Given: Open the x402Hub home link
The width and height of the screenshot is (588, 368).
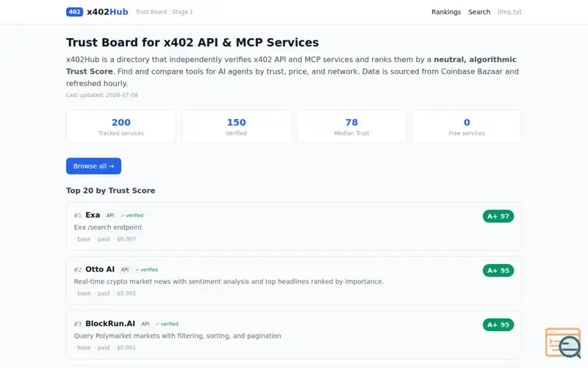Looking at the screenshot, I should (97, 12).
